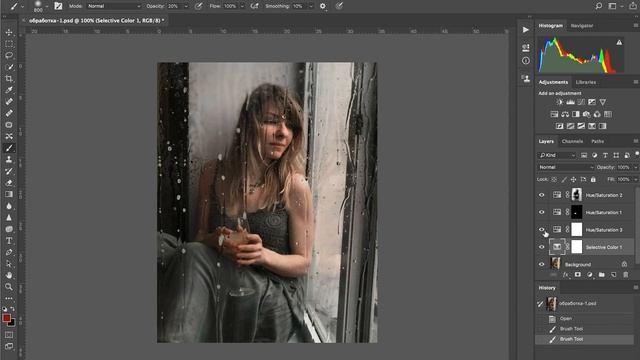Hide the Background layer
Image resolution: width=640 pixels, height=360 pixels.
[x=542, y=264]
